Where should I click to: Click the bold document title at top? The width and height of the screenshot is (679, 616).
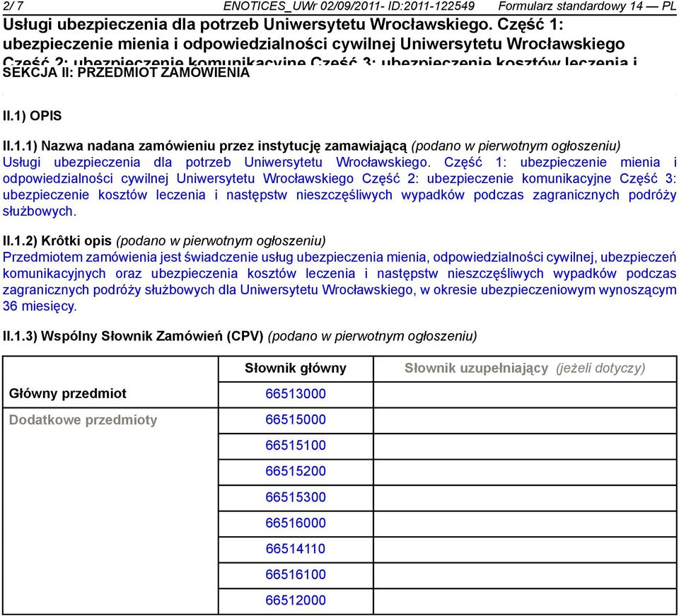[x=320, y=43]
